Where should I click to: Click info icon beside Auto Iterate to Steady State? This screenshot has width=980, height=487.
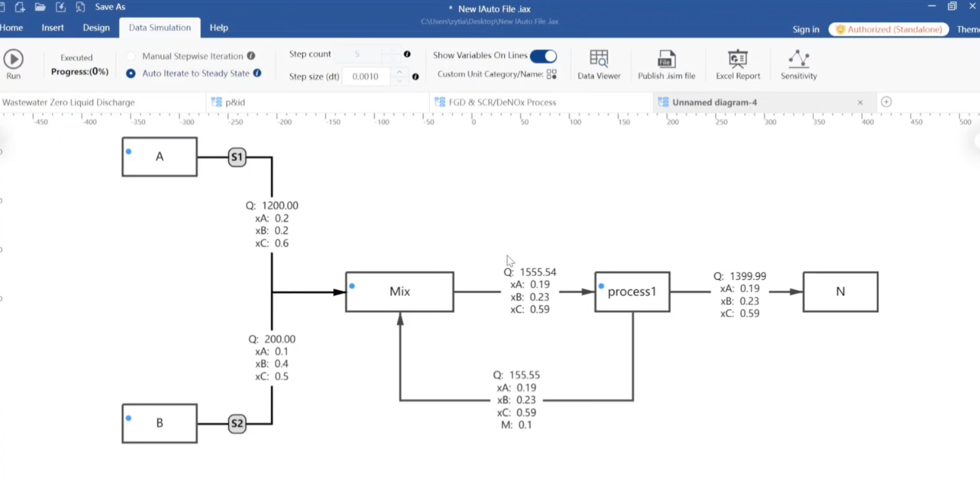[257, 73]
